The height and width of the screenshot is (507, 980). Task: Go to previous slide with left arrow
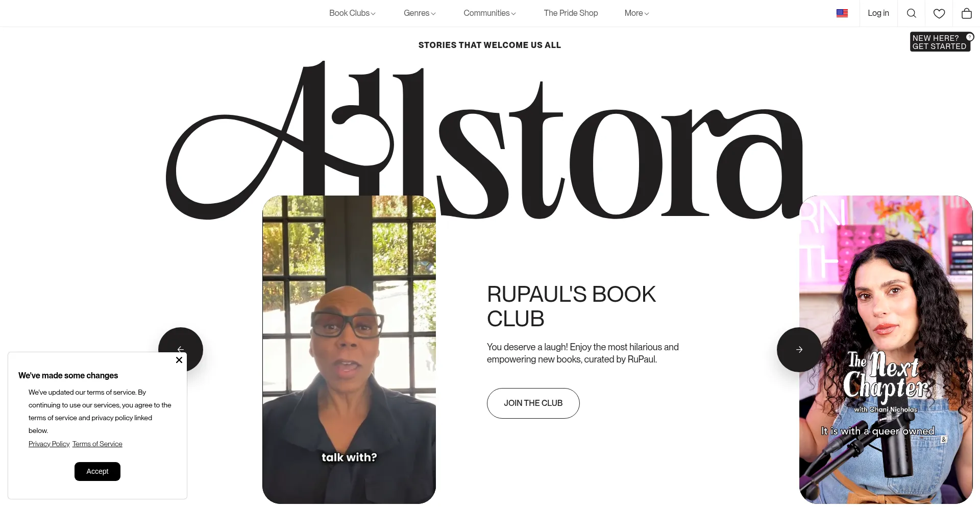coord(181,350)
